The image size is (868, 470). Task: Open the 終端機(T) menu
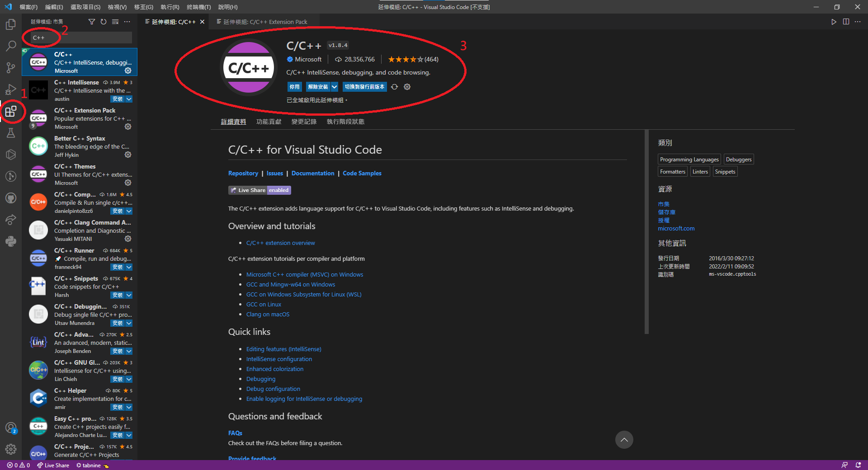[x=198, y=7]
